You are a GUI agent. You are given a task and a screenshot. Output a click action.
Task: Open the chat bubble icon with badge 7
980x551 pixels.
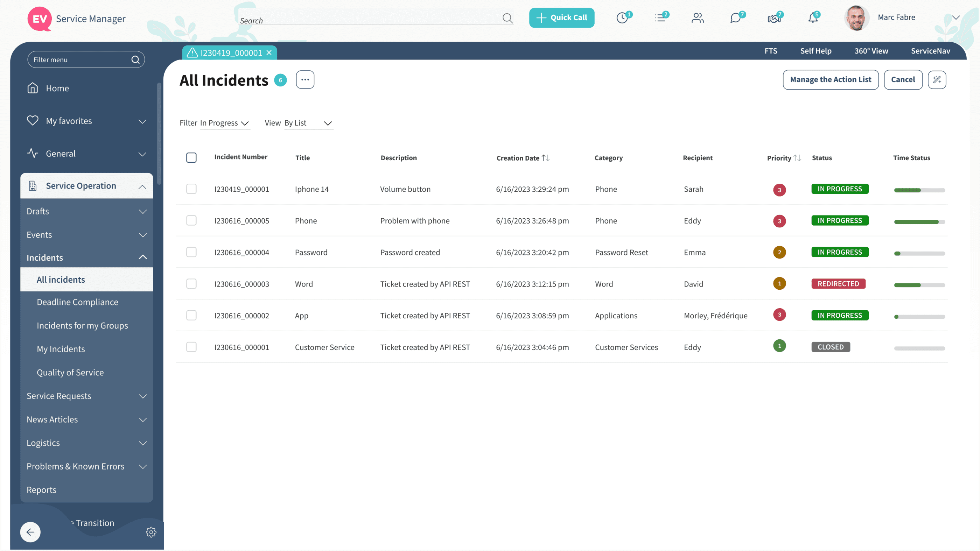(x=736, y=17)
